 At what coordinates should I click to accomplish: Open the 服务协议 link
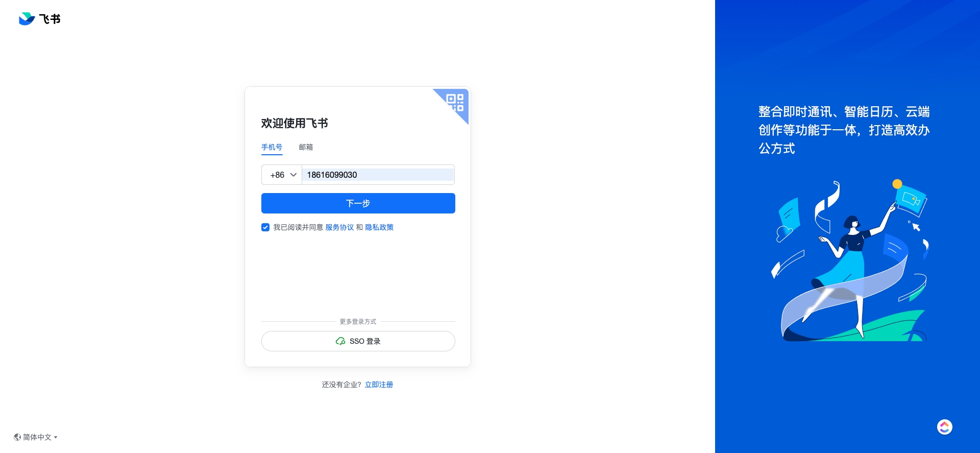(339, 227)
